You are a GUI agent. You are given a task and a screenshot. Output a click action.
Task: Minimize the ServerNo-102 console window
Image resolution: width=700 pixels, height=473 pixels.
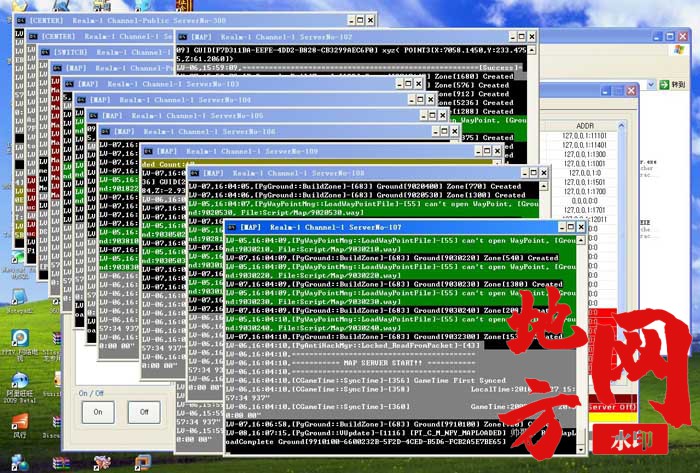tap(512, 37)
